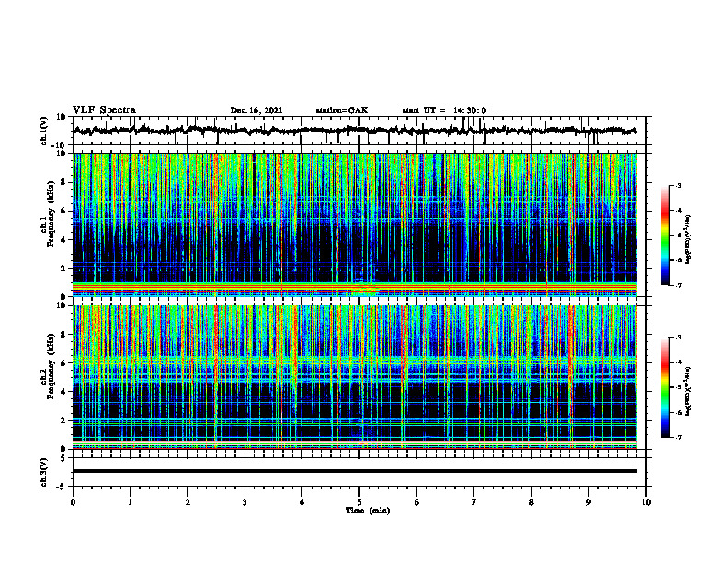Click the "station=GAK" header label
The image size is (728, 563).
click(342, 110)
